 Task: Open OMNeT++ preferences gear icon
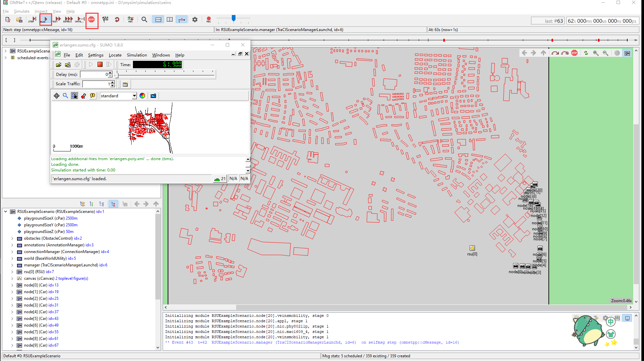195,19
